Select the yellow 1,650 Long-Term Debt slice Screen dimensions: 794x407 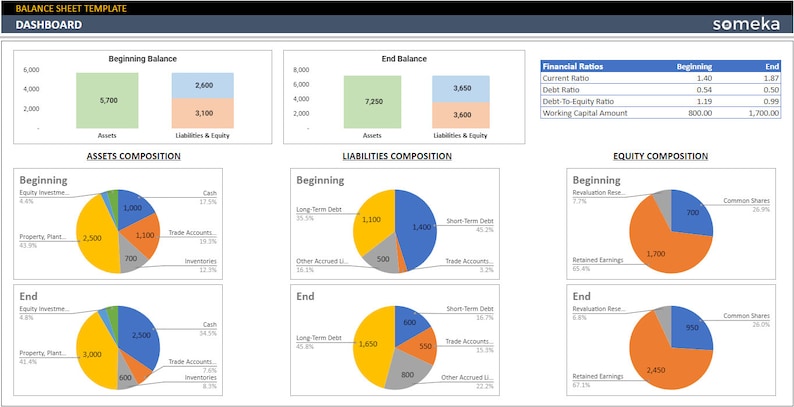pos(369,344)
